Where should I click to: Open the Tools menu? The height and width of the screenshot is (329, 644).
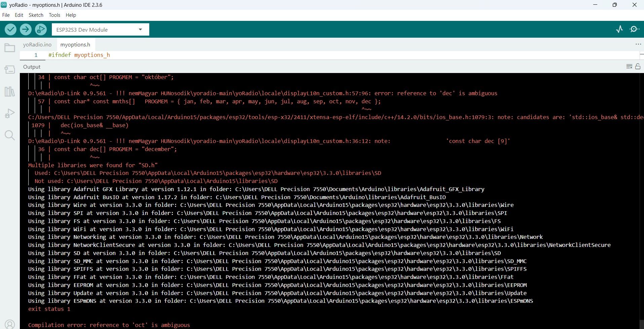point(54,15)
